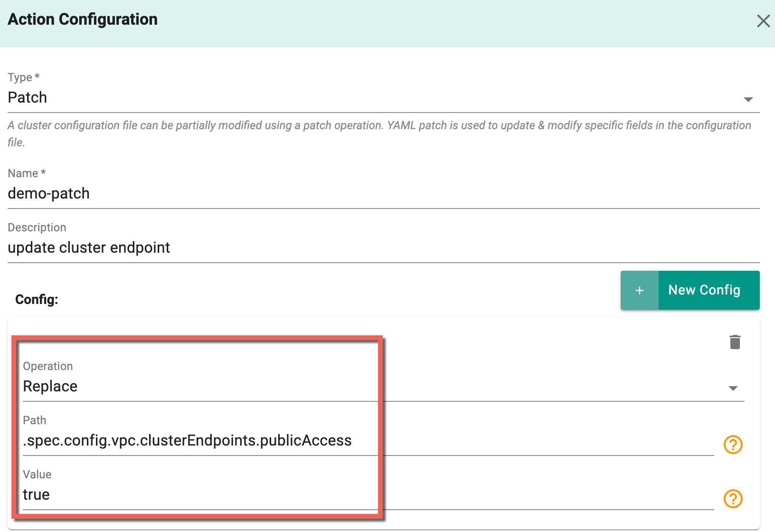Close the Action Configuration dialog
The width and height of the screenshot is (775, 532).
pyautogui.click(x=763, y=21)
